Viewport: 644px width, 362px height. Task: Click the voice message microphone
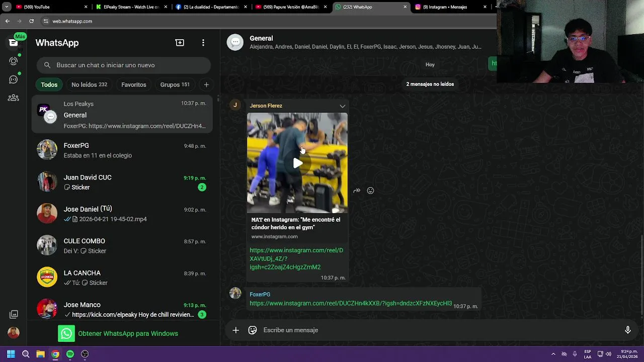click(627, 330)
